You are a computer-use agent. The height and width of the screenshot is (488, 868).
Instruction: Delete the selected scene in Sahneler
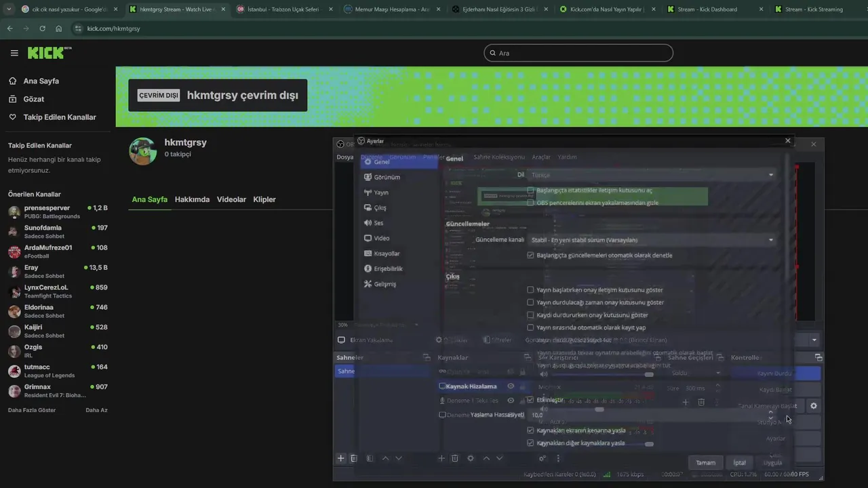tap(353, 458)
